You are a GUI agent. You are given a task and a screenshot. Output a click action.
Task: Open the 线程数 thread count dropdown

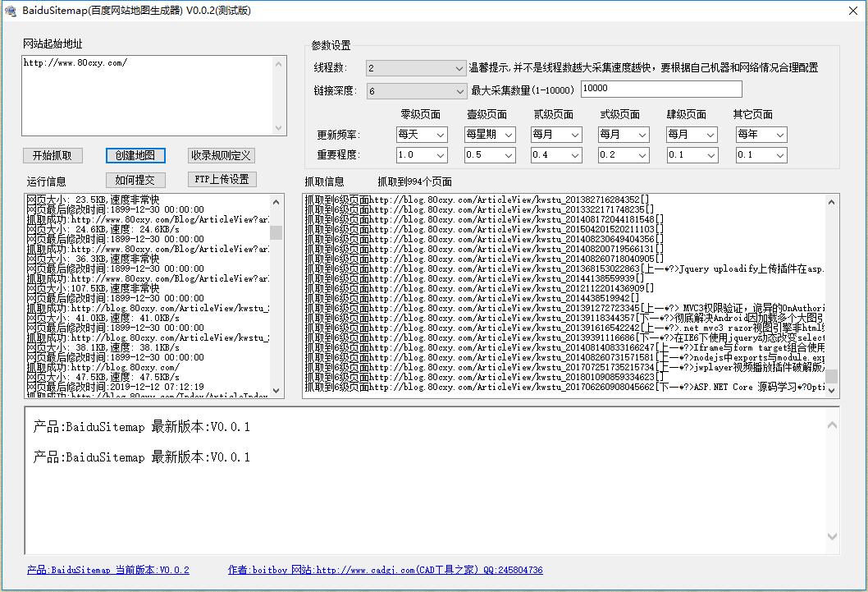[x=415, y=68]
